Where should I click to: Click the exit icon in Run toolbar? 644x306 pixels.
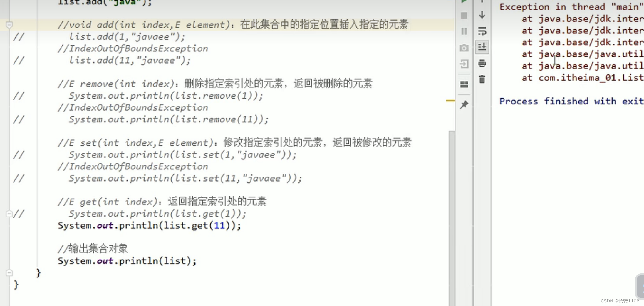(464, 64)
